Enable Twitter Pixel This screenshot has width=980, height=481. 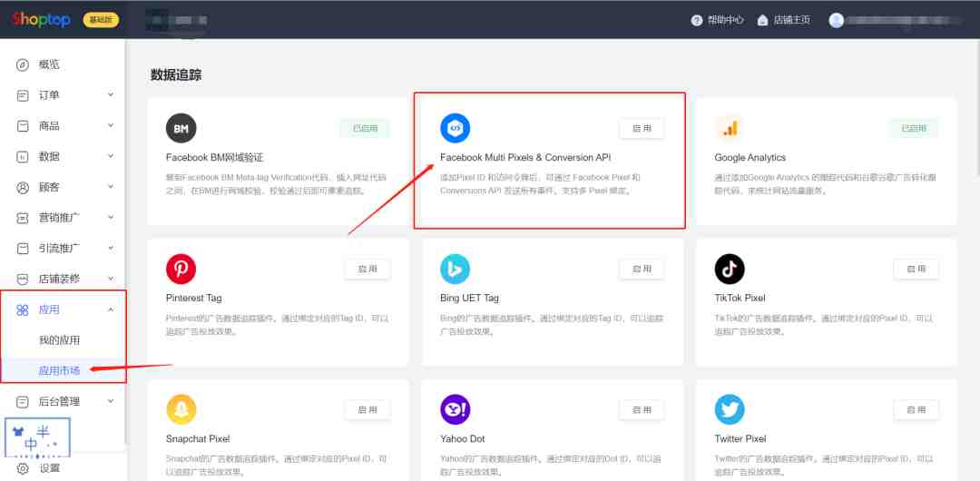[x=916, y=409]
